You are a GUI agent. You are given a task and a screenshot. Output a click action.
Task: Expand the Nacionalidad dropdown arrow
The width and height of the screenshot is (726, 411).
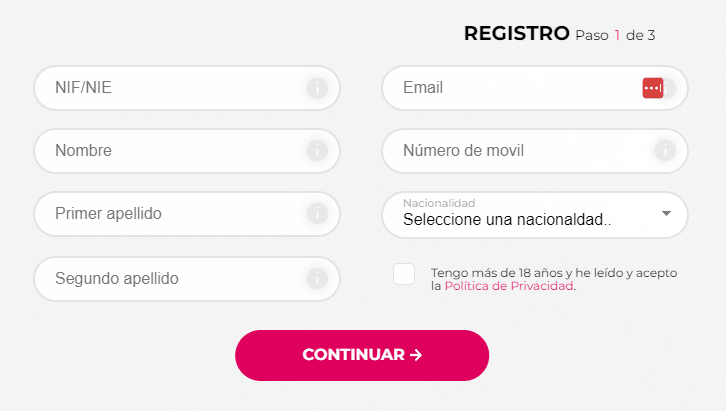point(666,213)
